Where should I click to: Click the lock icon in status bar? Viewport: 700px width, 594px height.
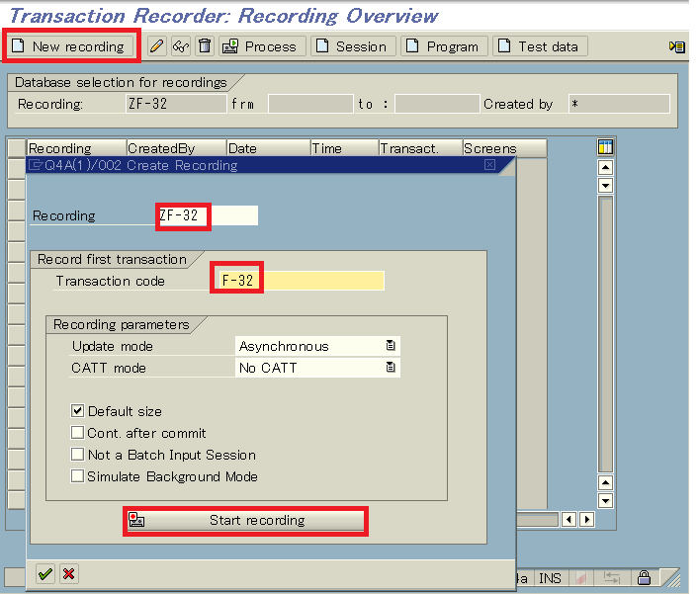pos(644,577)
